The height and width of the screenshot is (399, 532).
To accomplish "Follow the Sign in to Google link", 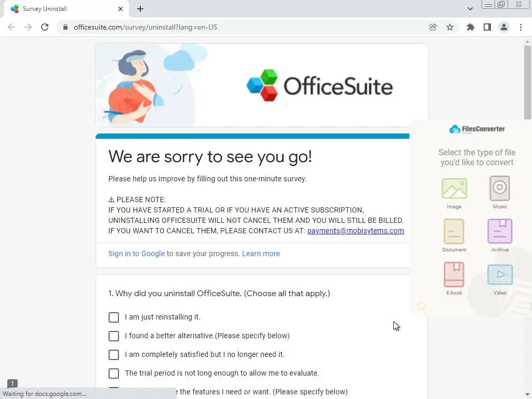I will 137,254.
